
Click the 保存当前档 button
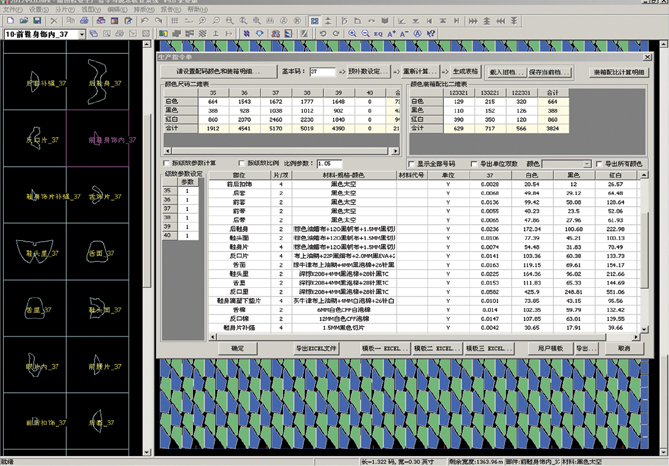coord(550,72)
